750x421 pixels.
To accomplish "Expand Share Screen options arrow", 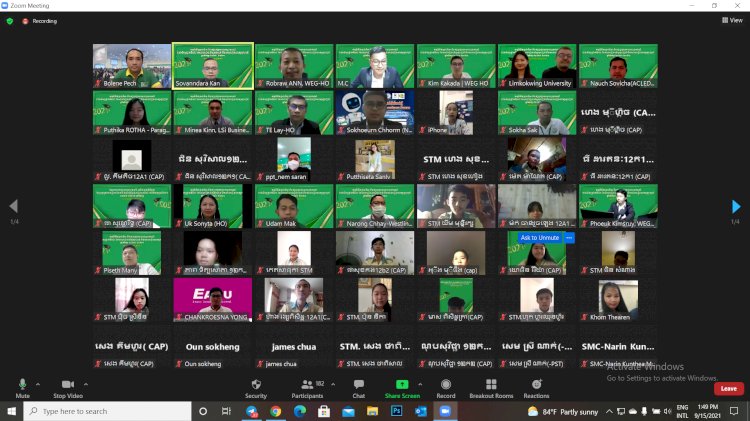I will point(420,384).
